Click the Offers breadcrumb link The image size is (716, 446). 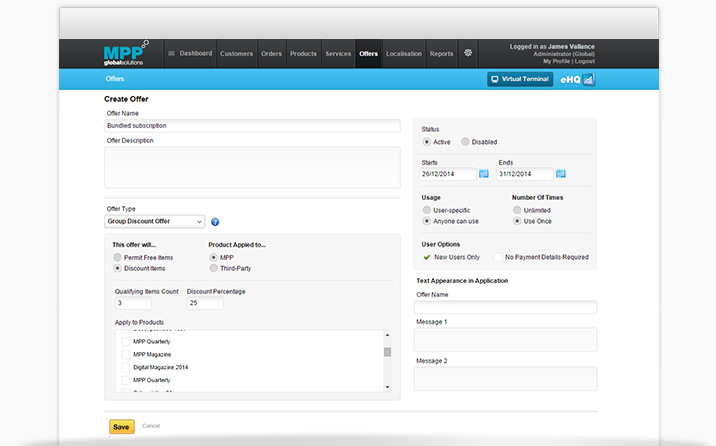click(115, 79)
